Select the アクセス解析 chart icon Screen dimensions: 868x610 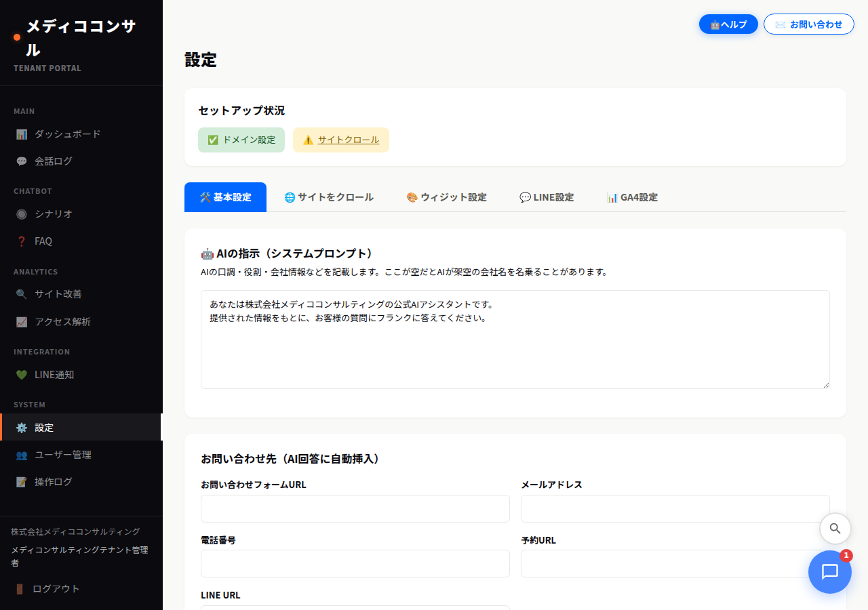22,321
